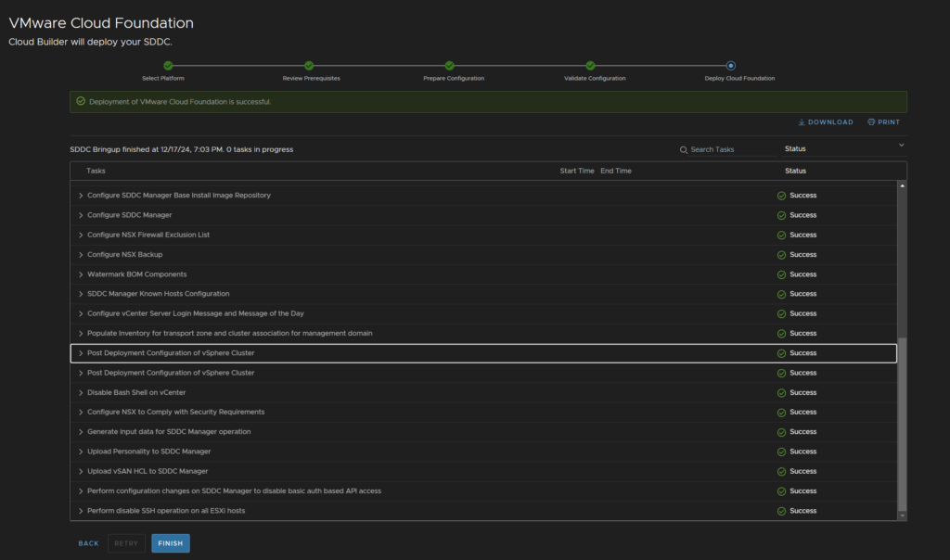950x560 pixels.
Task: Expand Upload Personality to SDDC Manager task
Action: [x=81, y=452]
